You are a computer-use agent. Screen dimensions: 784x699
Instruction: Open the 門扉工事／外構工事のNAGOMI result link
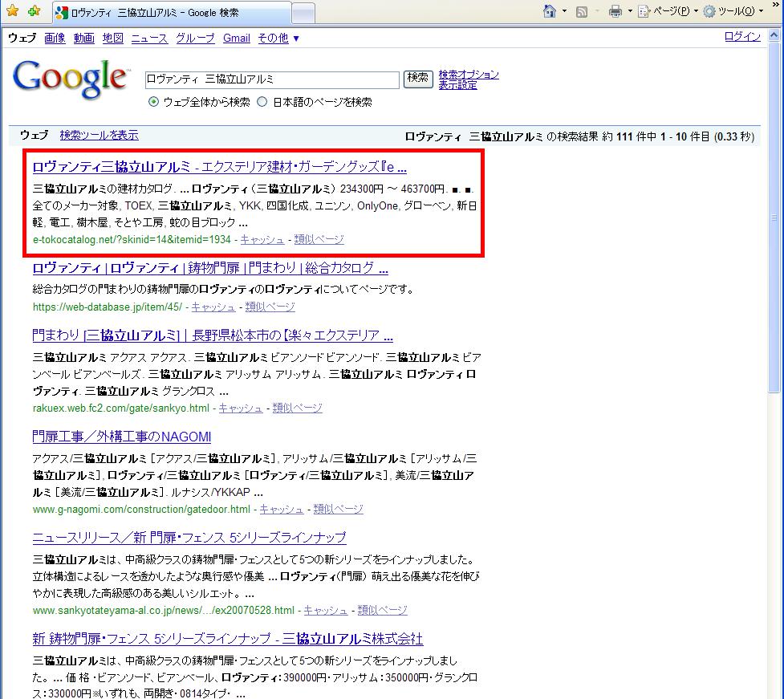(x=122, y=437)
